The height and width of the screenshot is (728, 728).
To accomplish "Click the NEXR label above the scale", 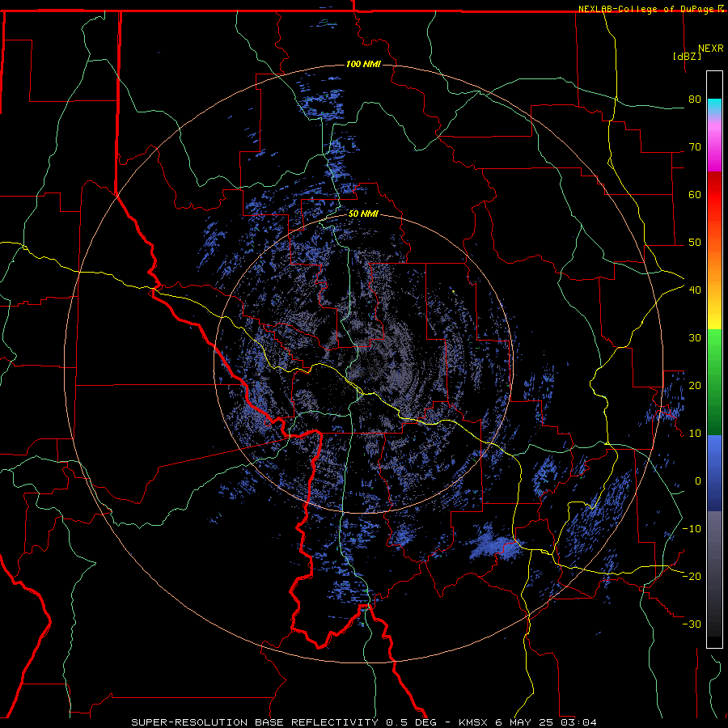I will click(x=711, y=49).
